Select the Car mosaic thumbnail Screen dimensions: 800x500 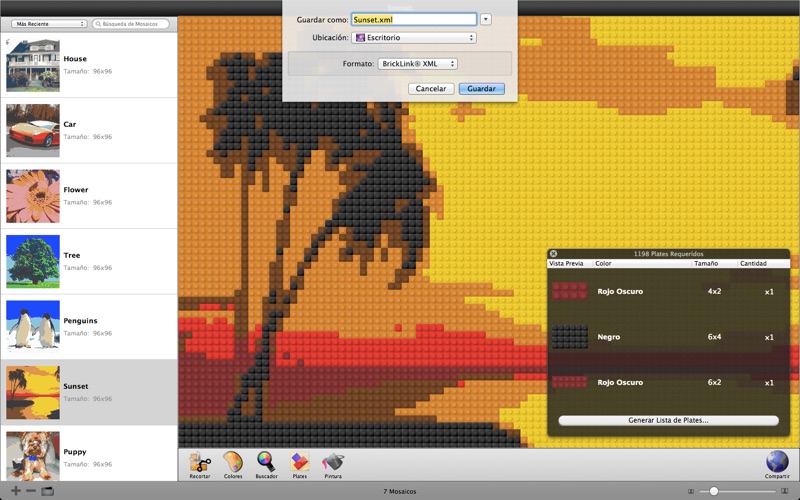click(x=33, y=131)
